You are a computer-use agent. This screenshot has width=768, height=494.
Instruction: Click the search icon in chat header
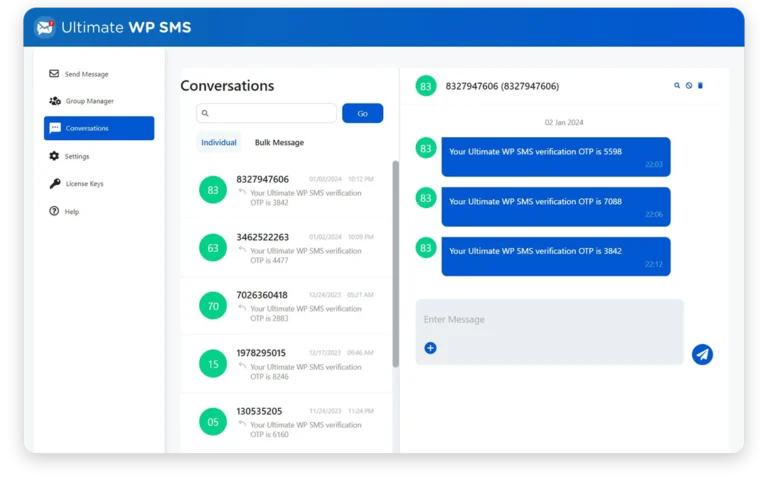(677, 86)
